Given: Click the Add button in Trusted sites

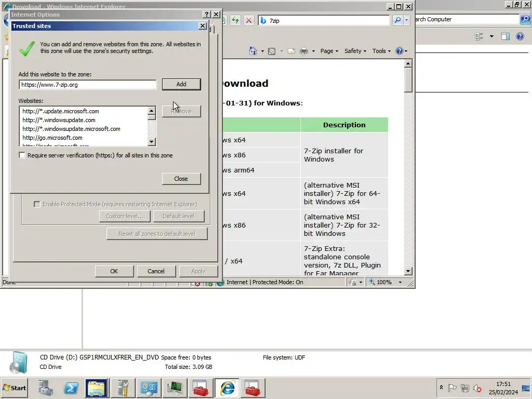Looking at the screenshot, I should pos(181,84).
